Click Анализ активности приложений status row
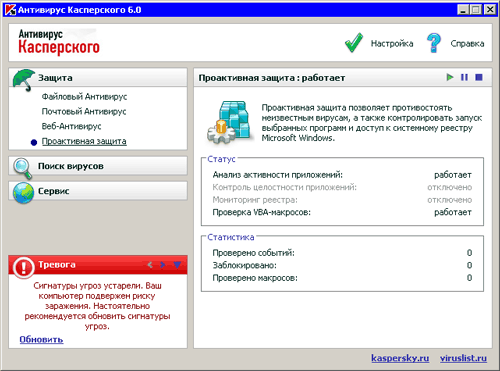 pos(342,175)
